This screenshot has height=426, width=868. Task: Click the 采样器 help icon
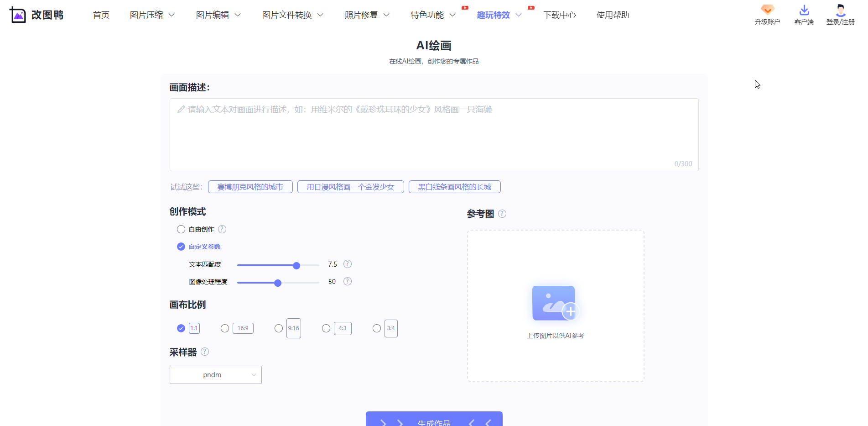click(x=205, y=352)
